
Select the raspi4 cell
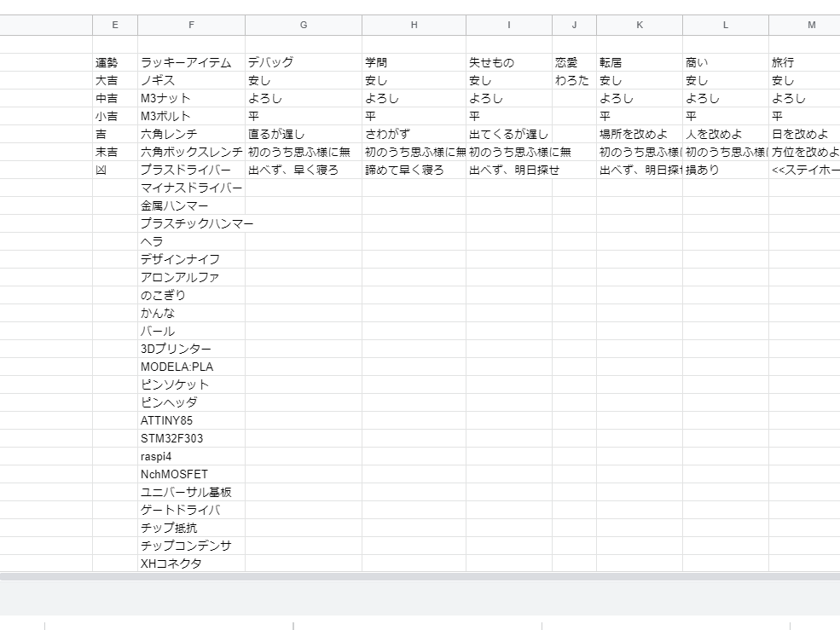pos(191,456)
